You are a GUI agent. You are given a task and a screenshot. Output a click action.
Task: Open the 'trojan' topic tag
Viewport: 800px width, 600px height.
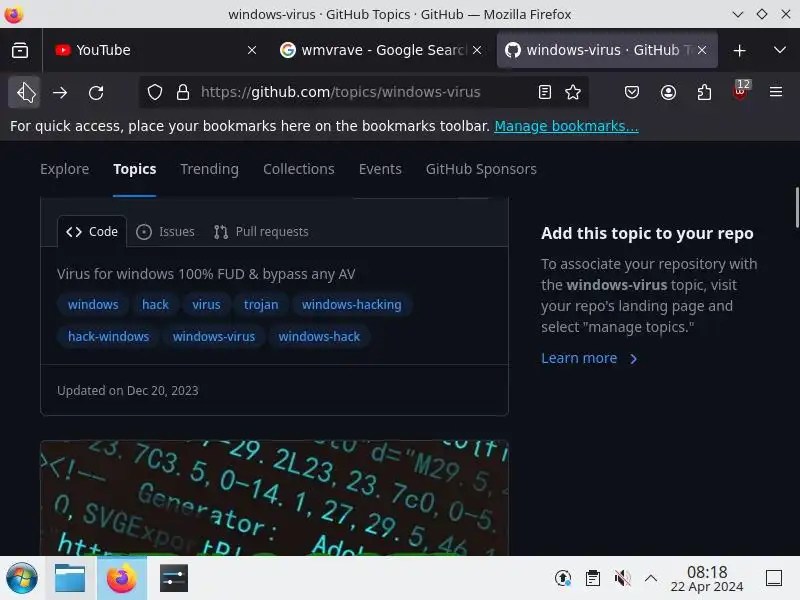tap(261, 305)
